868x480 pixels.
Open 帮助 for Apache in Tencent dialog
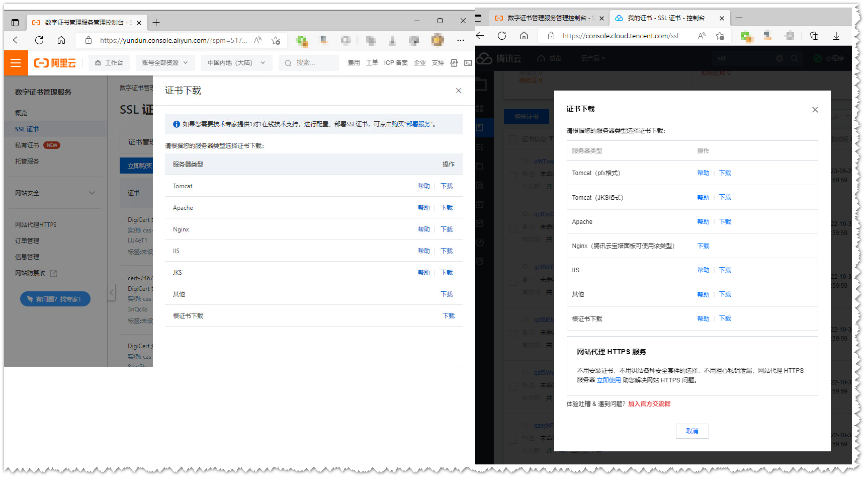[x=703, y=222]
